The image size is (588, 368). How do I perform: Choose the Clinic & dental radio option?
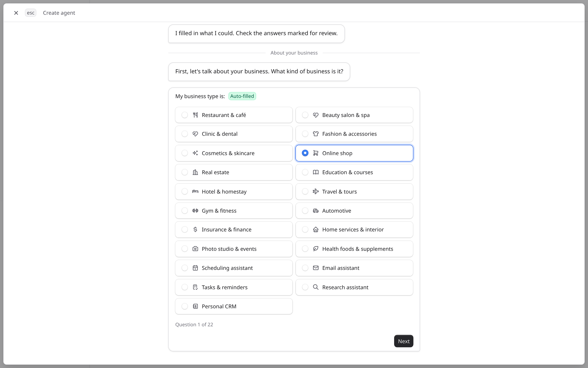tap(185, 134)
